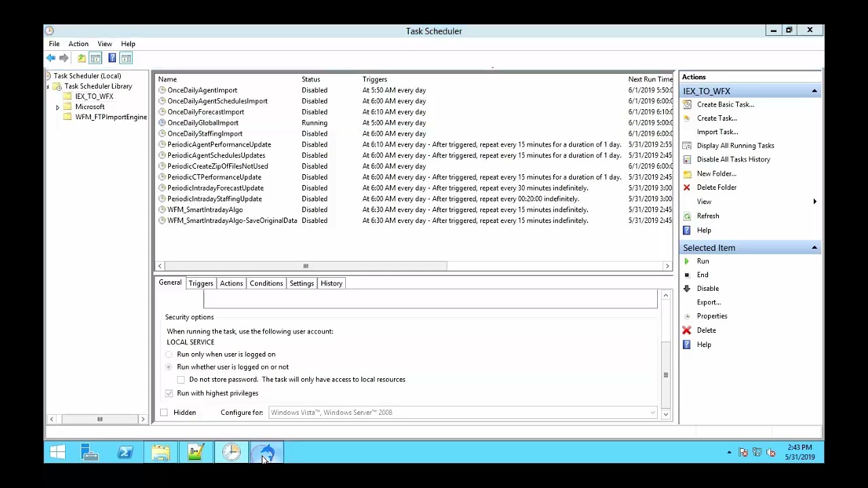Click the Properties icon in Selected Item
This screenshot has height=488, width=868.
[x=687, y=316]
